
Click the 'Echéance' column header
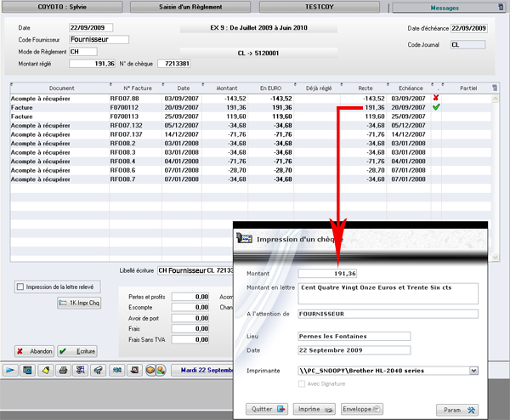(411, 88)
